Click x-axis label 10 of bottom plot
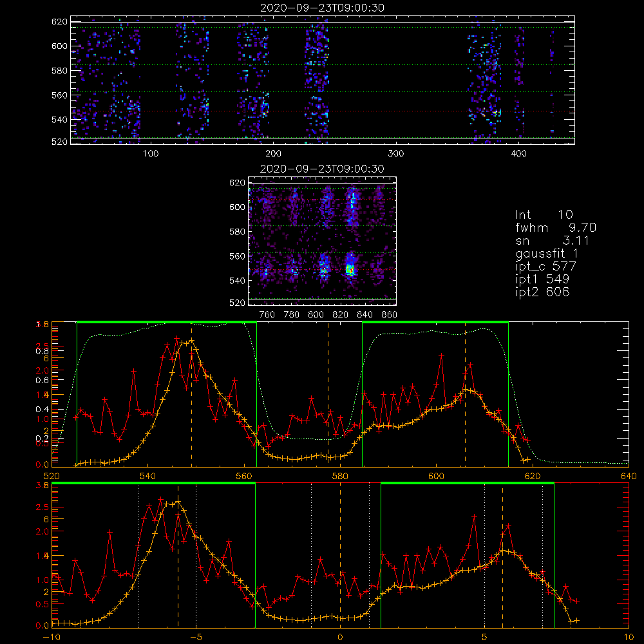 click(x=629, y=638)
